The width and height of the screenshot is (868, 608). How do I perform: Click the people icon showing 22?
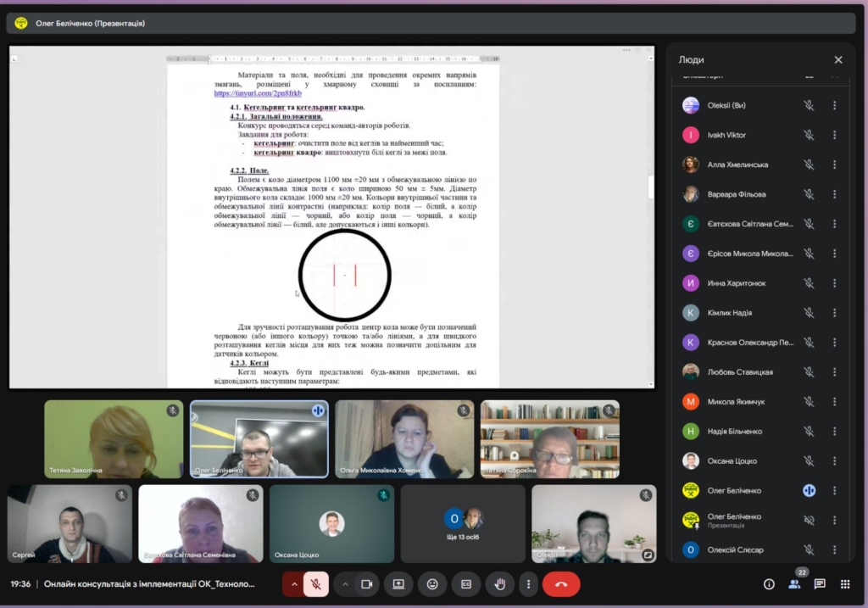[794, 584]
